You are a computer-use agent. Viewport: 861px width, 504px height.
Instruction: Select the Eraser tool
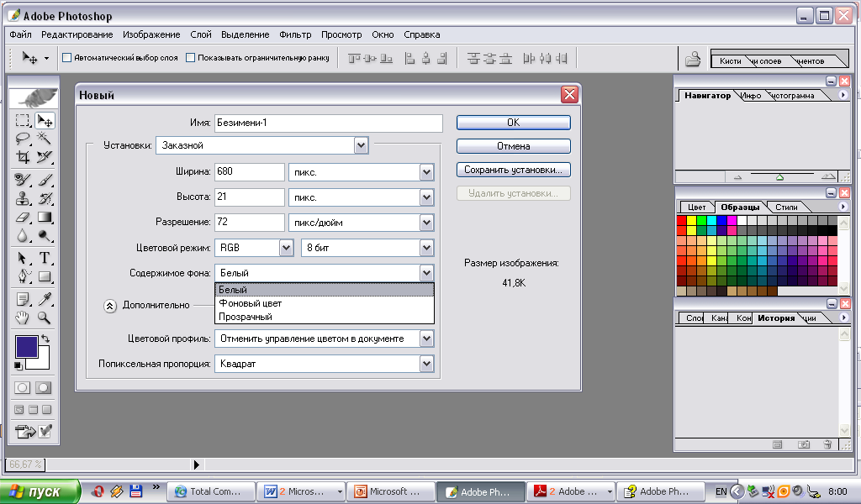coord(23,218)
